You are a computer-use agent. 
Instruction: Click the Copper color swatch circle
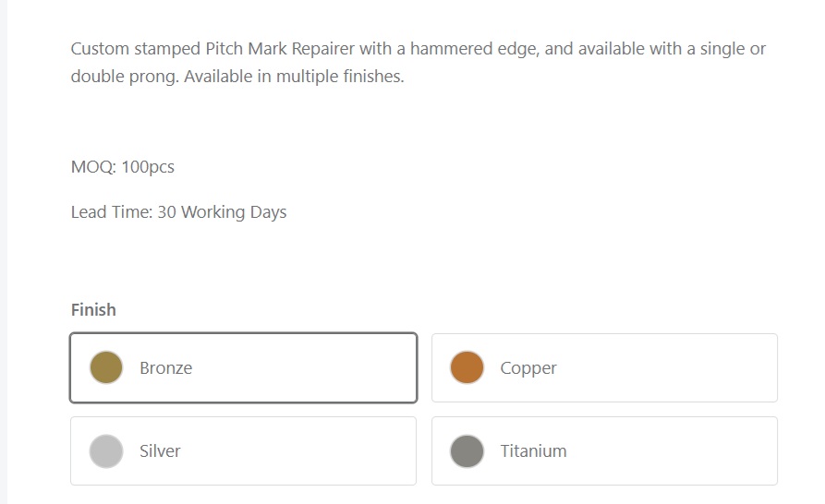pos(467,367)
